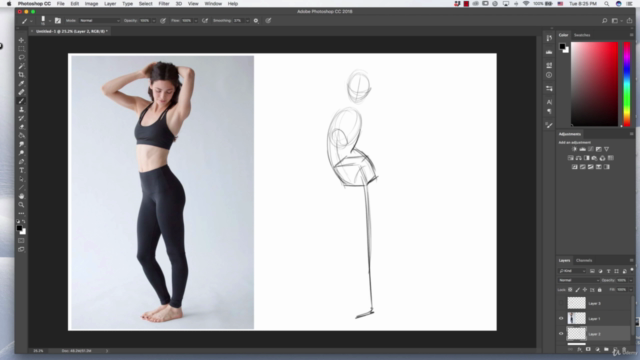
Task: Switch to the Swatches tab
Action: point(582,35)
